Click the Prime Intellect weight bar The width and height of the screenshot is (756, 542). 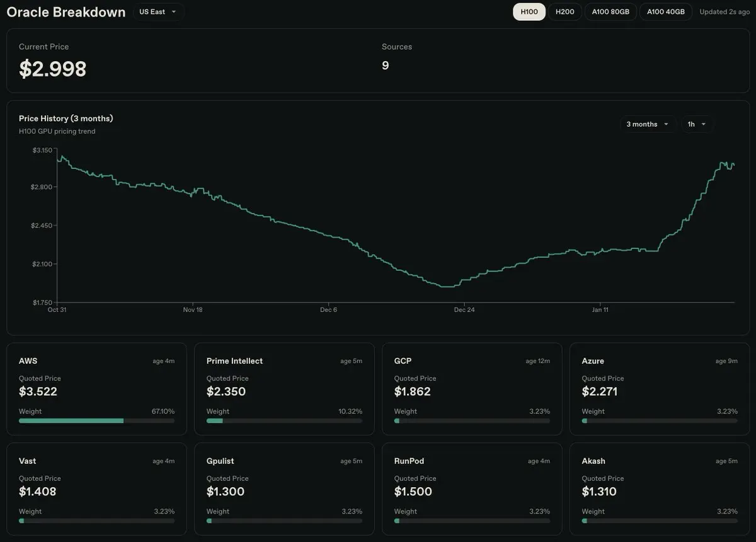(x=284, y=420)
